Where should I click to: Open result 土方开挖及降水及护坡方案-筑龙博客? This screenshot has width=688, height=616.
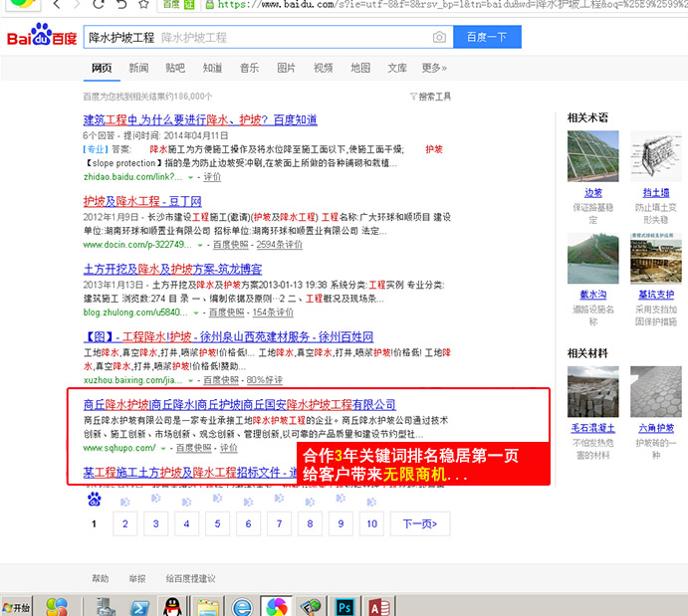point(172,269)
